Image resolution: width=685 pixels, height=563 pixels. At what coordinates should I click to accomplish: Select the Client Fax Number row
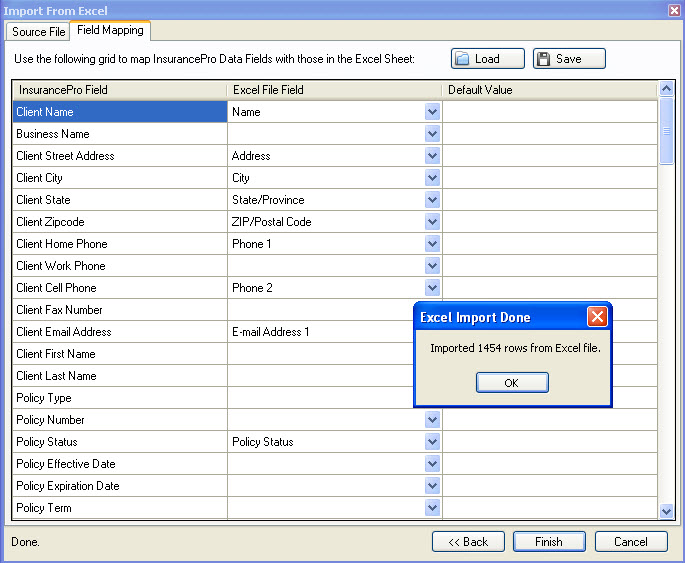click(120, 310)
